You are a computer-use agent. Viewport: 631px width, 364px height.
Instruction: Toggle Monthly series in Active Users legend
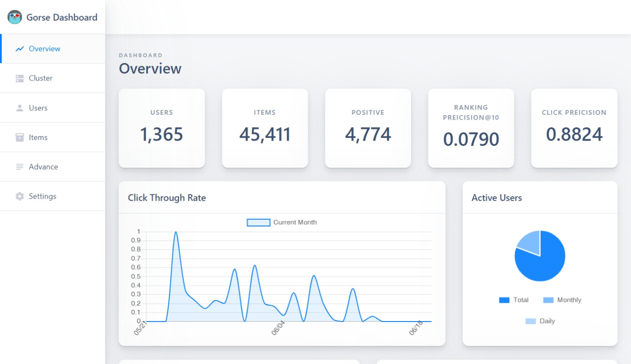[x=562, y=300]
